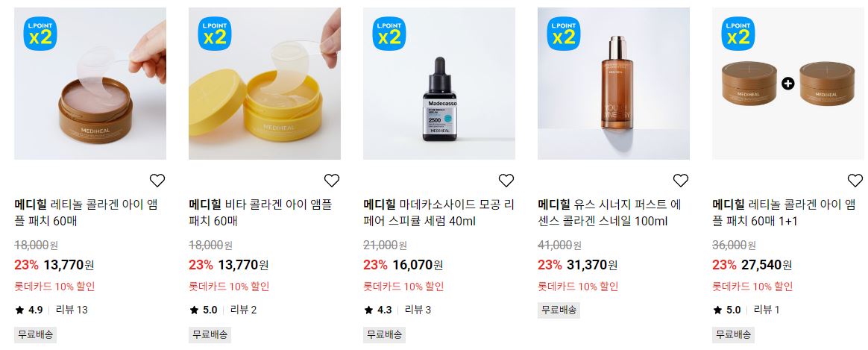Click L.POINT x2 badge on 1+1 product
868x350 pixels.
(738, 34)
